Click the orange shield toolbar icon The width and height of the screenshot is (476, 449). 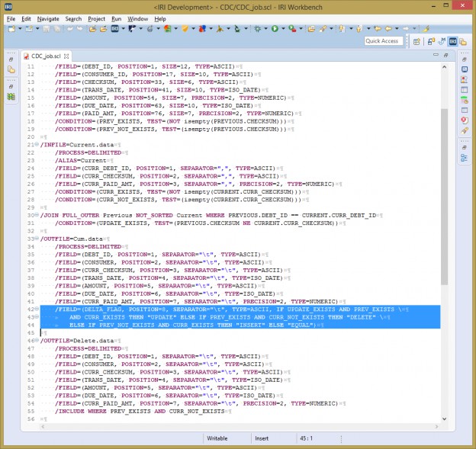point(185,29)
